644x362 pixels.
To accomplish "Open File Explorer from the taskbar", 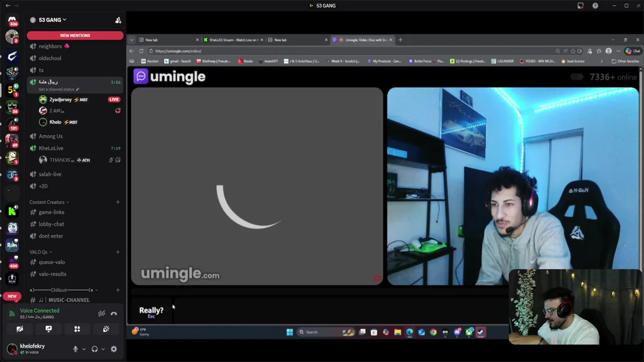I will click(397, 332).
